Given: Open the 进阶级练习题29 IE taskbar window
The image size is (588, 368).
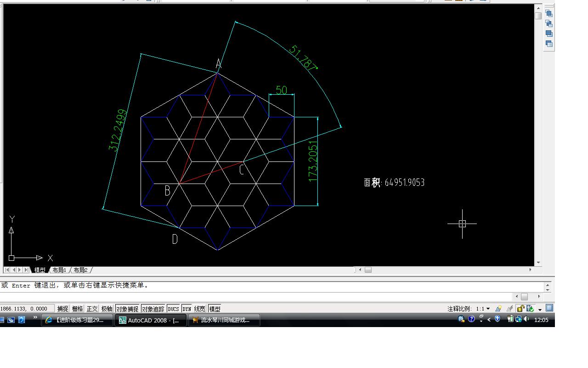Looking at the screenshot, I should pyautogui.click(x=77, y=320).
